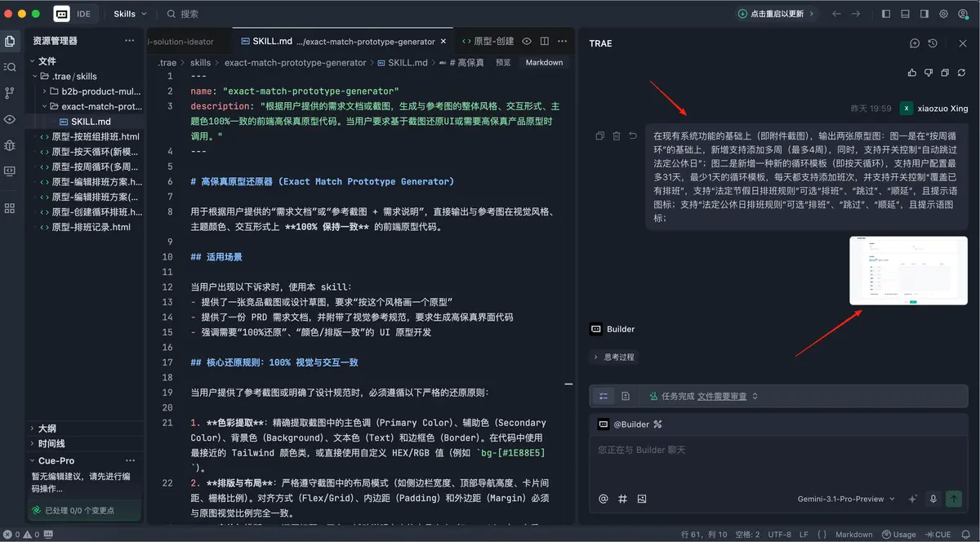The image size is (980, 542).
Task: Open chat history clock icon
Action: click(x=933, y=43)
